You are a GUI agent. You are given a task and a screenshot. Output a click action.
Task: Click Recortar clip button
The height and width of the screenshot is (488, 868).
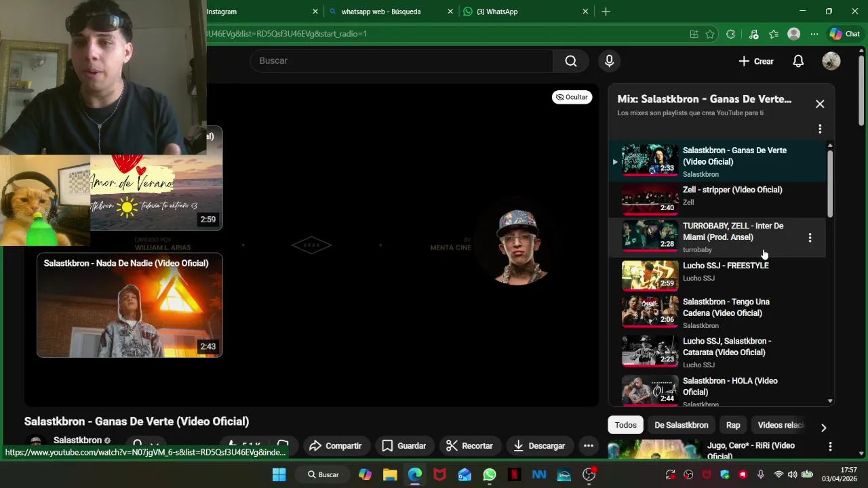tap(469, 446)
